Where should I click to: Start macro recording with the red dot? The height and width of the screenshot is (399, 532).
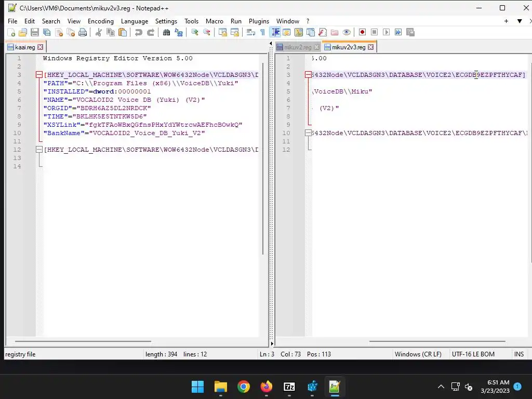(x=362, y=32)
